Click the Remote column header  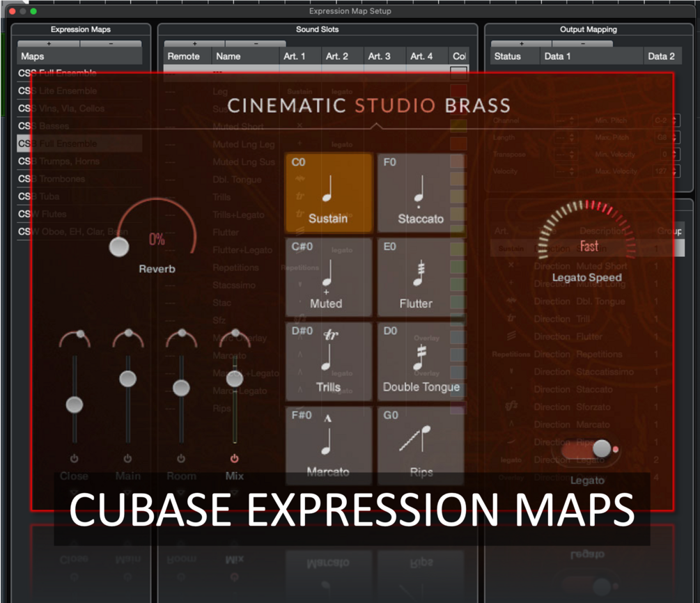click(187, 56)
